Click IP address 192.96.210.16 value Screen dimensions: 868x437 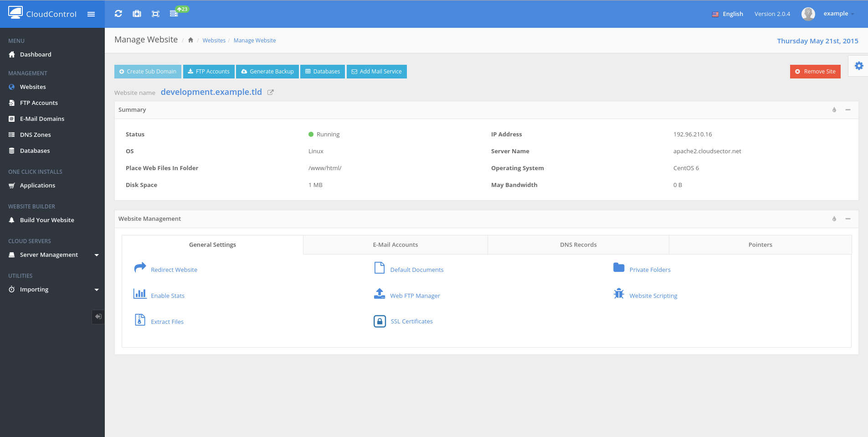pyautogui.click(x=693, y=134)
